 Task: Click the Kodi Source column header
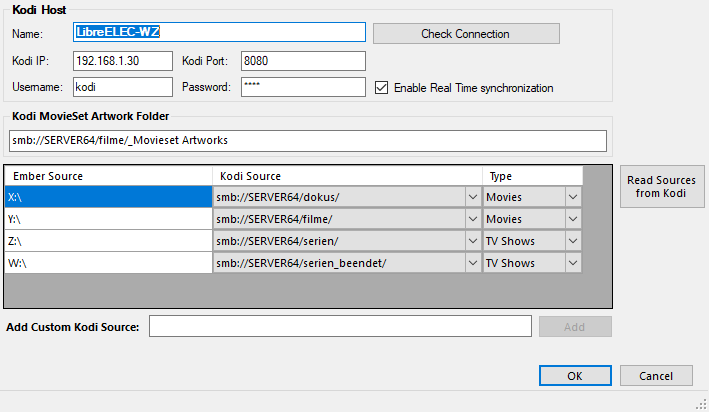point(347,176)
